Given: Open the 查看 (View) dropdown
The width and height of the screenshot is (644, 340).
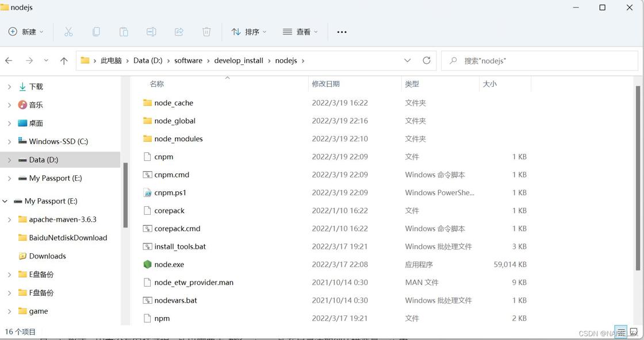Looking at the screenshot, I should [300, 32].
